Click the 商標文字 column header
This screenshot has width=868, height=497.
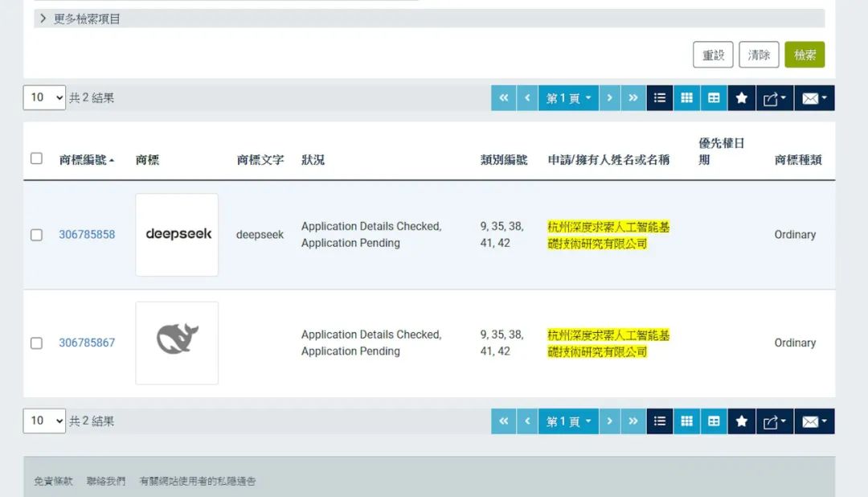260,160
